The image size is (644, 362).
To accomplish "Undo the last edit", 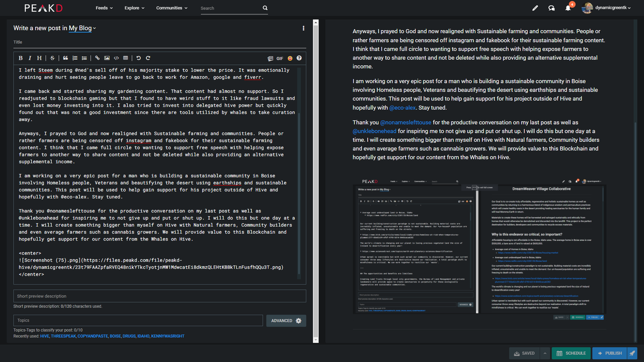I will coord(139,58).
